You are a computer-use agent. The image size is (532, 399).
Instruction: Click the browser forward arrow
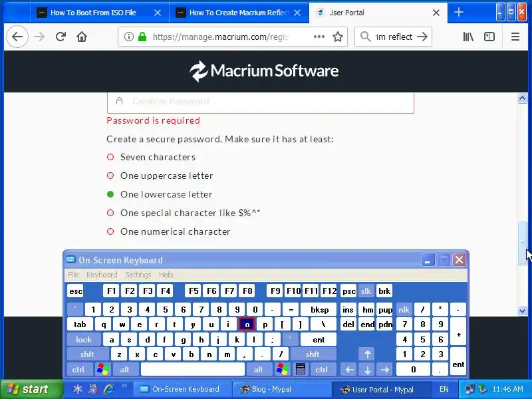pyautogui.click(x=39, y=37)
